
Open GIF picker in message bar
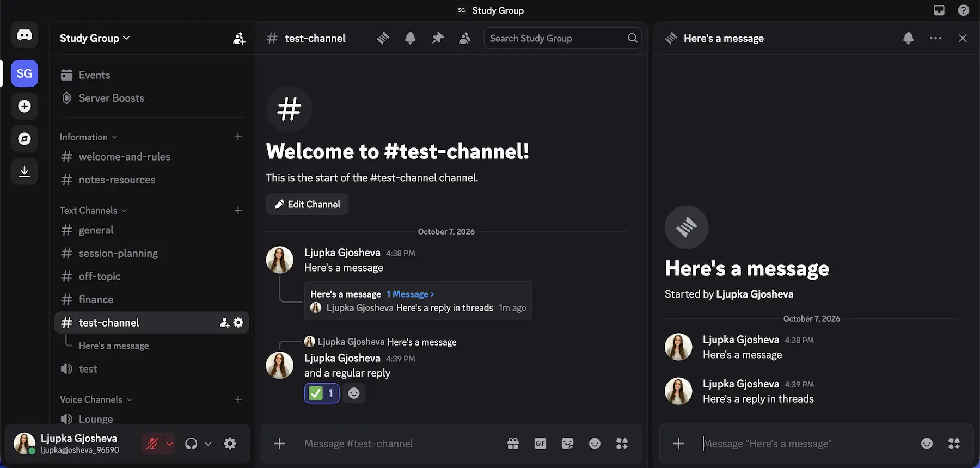pos(540,444)
